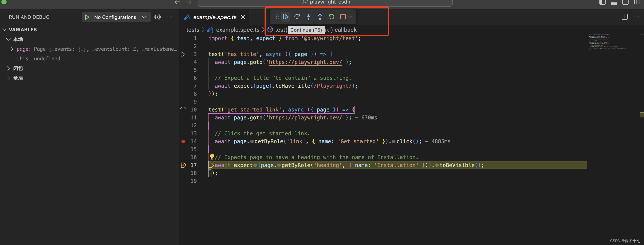Click inline breakpoint before toBeVisible on line 17
This screenshot has height=245, width=644.
tap(437, 165)
